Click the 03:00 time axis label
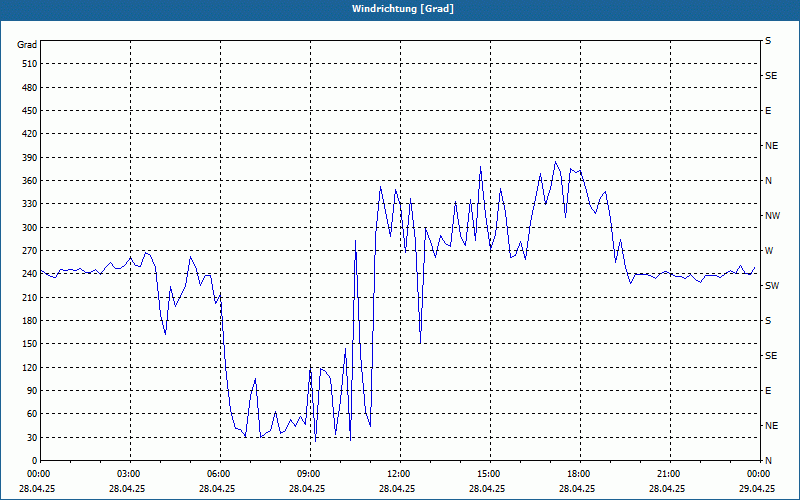The width and height of the screenshot is (800, 500). point(131,474)
